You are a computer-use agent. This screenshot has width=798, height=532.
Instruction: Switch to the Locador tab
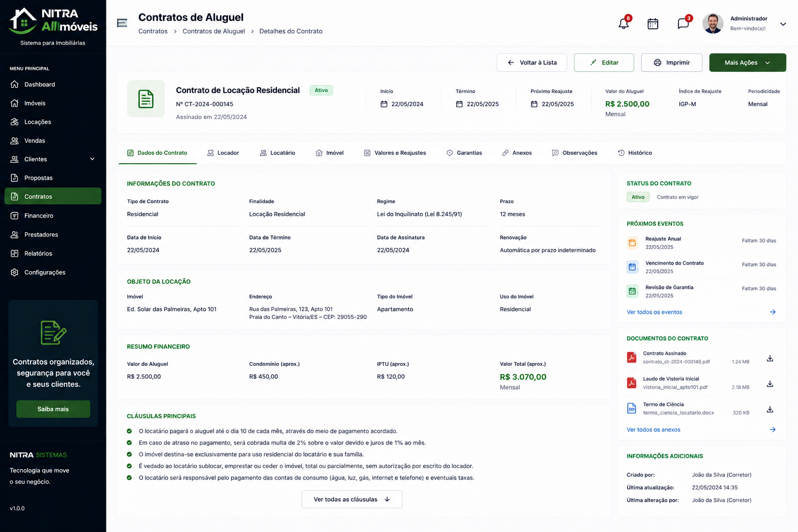(223, 153)
